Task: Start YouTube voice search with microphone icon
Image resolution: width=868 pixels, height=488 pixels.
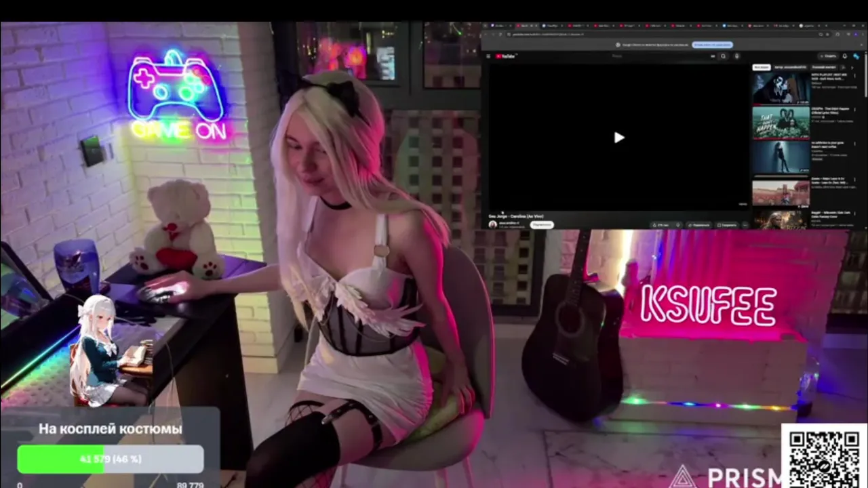Action: tap(737, 56)
